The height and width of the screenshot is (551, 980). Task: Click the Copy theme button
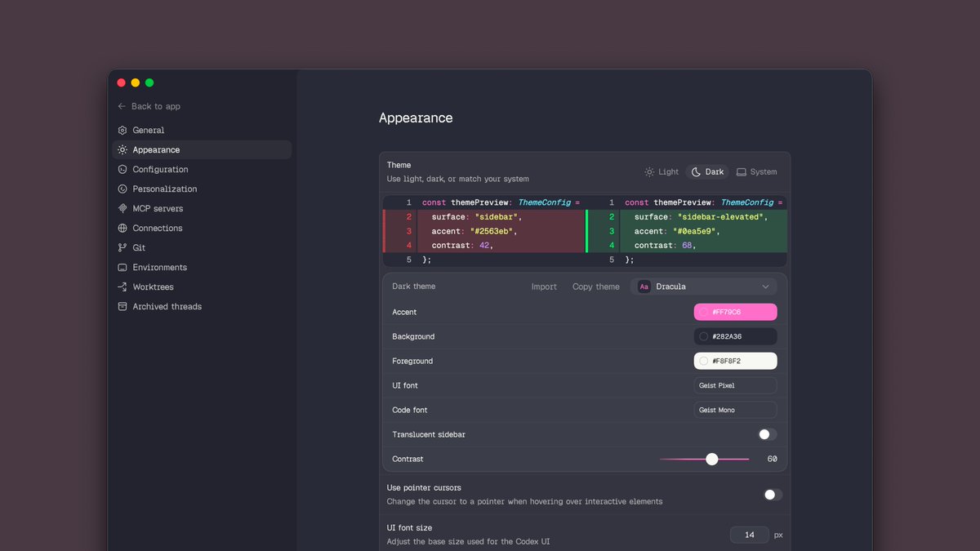coord(596,287)
